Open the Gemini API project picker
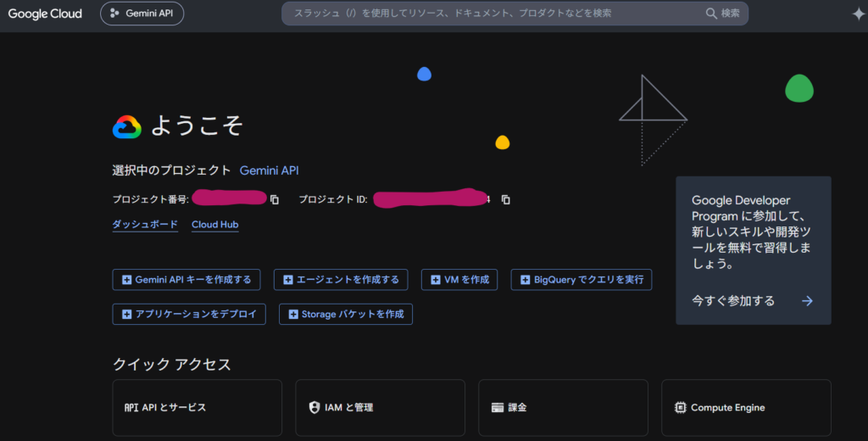 point(142,14)
